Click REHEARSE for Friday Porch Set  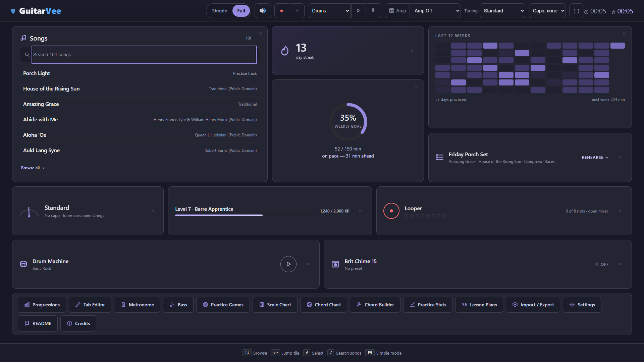pos(595,158)
